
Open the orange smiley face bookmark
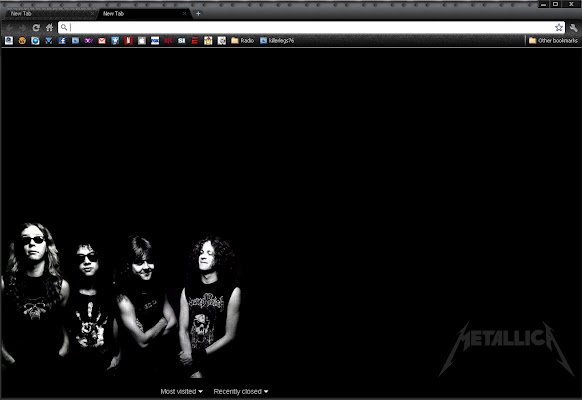tap(22, 40)
